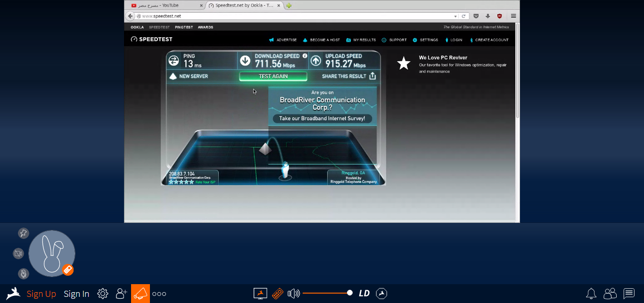Open a new tab with the green plus
The image size is (644, 303).
(289, 6)
